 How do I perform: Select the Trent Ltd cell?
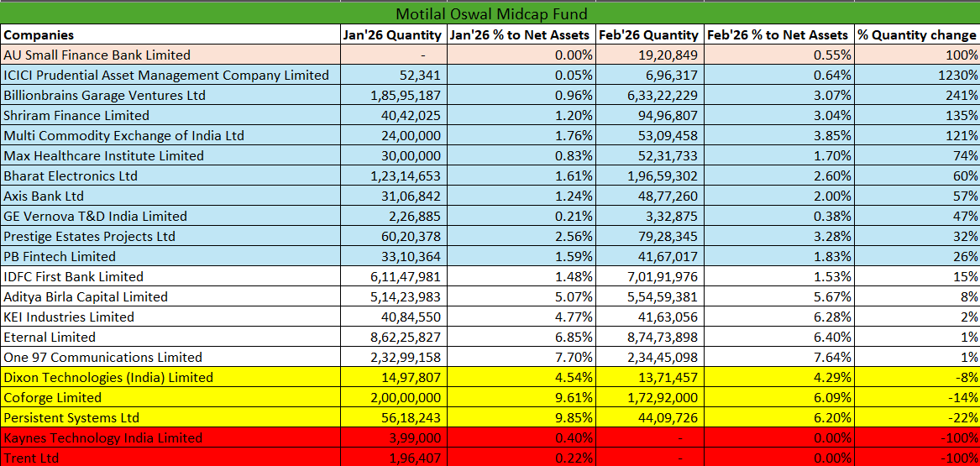[170, 458]
